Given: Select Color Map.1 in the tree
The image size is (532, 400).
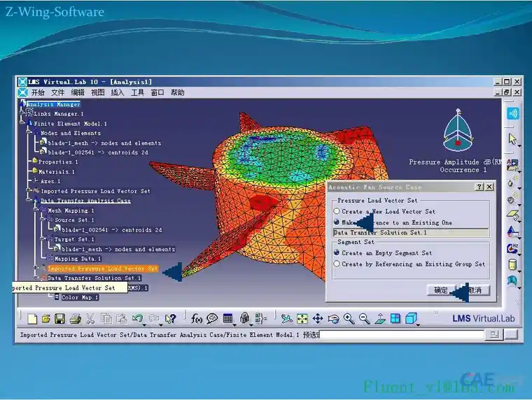Looking at the screenshot, I should tap(80, 297).
